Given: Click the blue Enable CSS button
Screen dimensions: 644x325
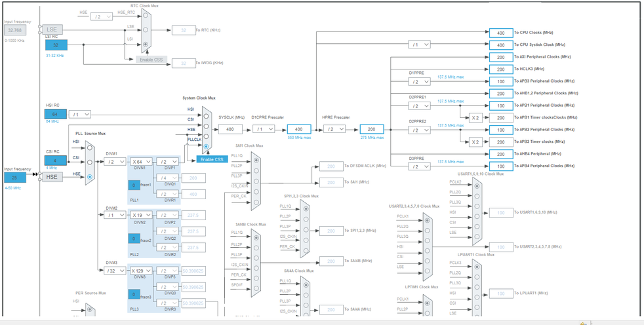Looking at the screenshot, I should pyautogui.click(x=212, y=159).
